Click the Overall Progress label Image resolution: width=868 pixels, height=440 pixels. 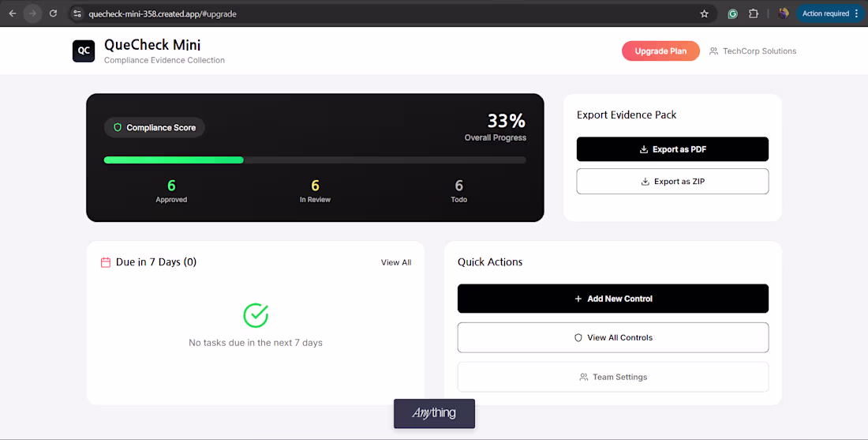(496, 137)
